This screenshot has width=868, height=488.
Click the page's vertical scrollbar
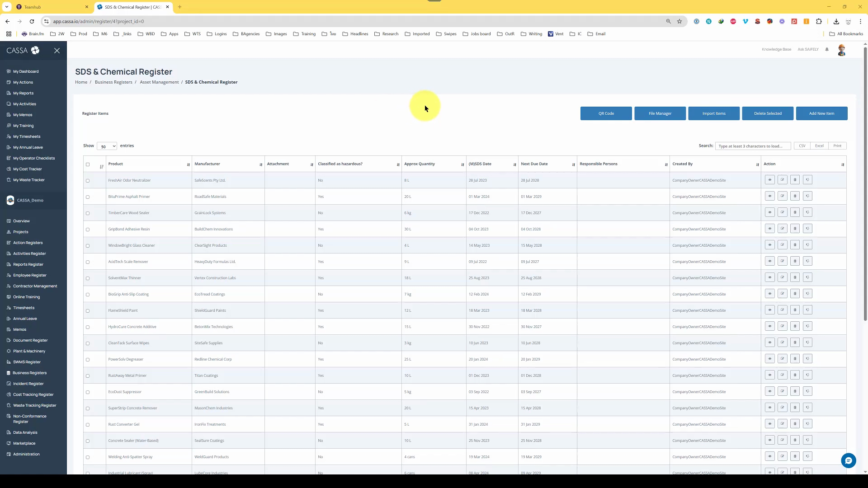[865, 181]
